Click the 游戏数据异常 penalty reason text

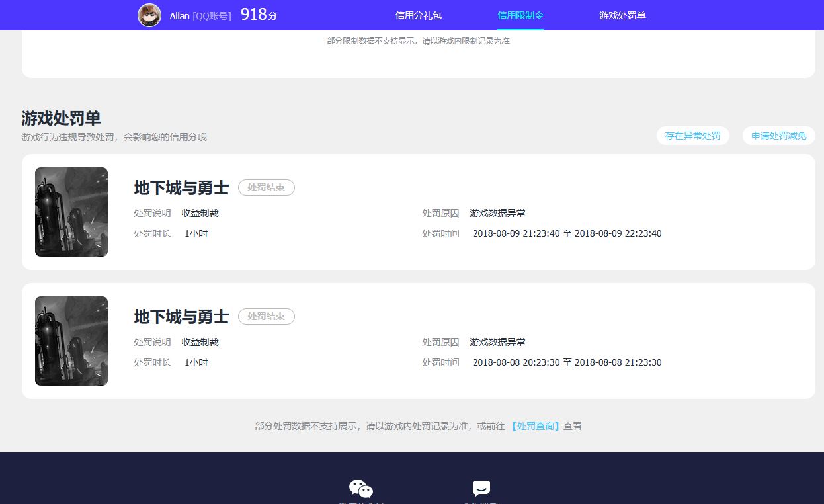click(x=497, y=213)
